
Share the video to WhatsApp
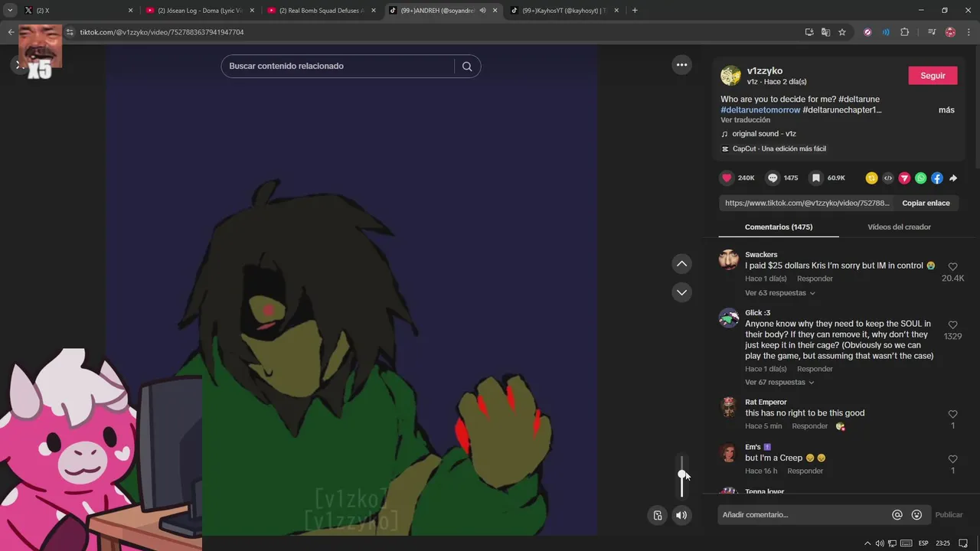(920, 178)
